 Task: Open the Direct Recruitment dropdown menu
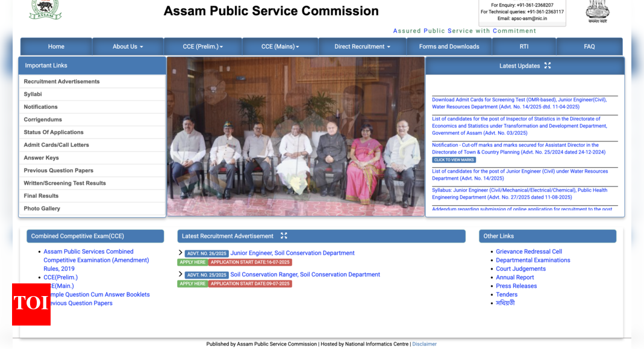click(x=362, y=47)
